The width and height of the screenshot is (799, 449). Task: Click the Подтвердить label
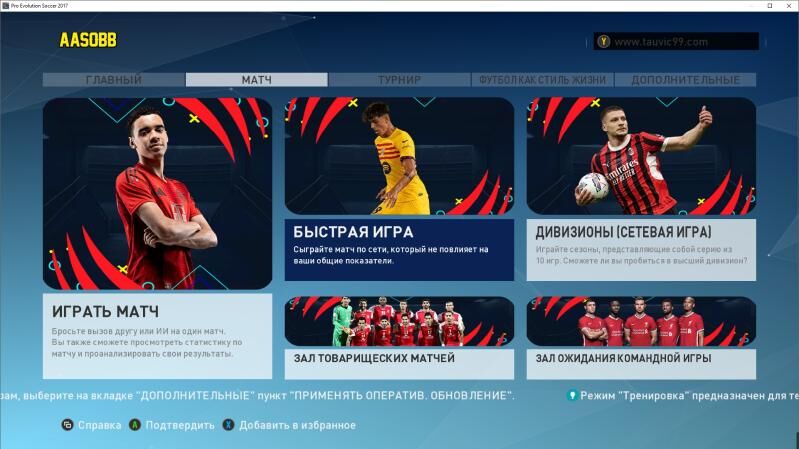[180, 425]
